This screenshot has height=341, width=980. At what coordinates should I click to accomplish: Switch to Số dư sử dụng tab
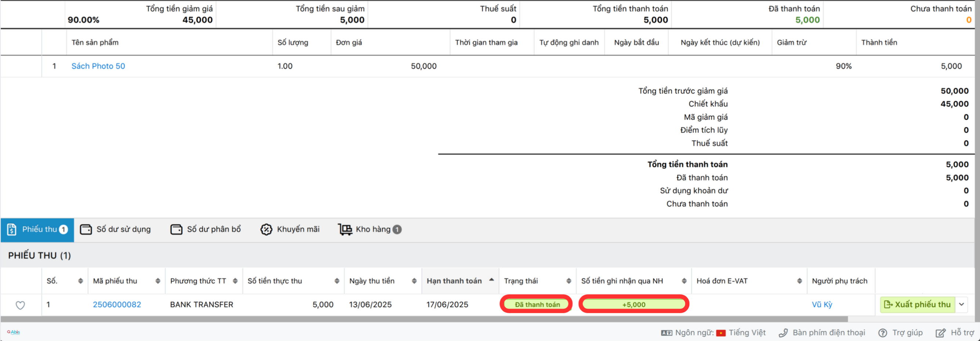point(116,230)
